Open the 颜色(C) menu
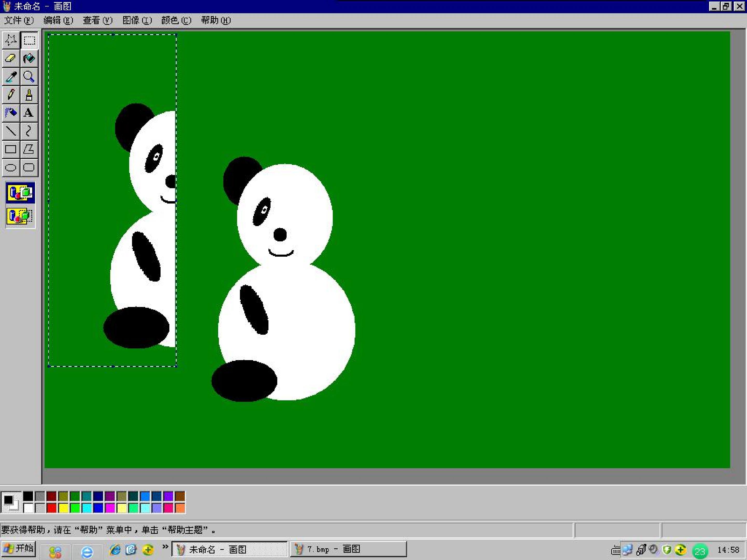Image resolution: width=747 pixels, height=560 pixels. [x=176, y=20]
